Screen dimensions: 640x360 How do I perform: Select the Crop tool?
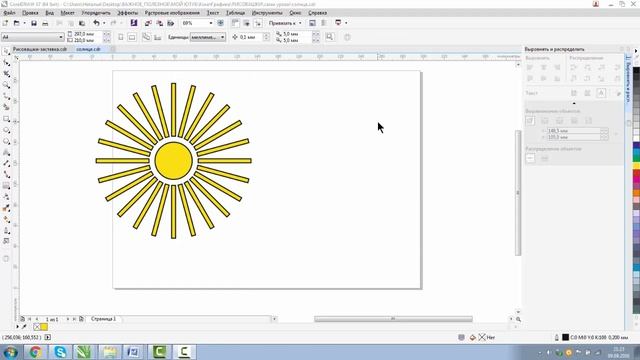point(6,74)
